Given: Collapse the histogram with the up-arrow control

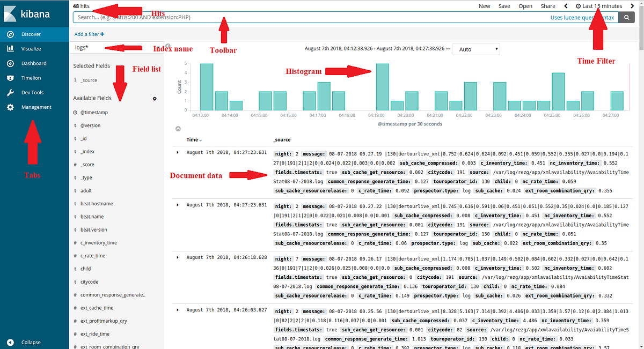Looking at the screenshot, I should point(177,129).
